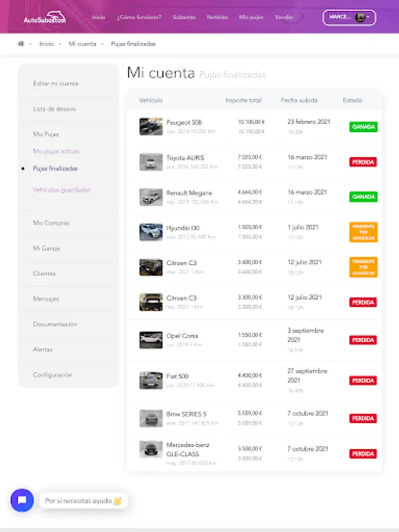Click PERDIDA badge for Fiat 500
This screenshot has height=532, width=399.
tap(363, 381)
